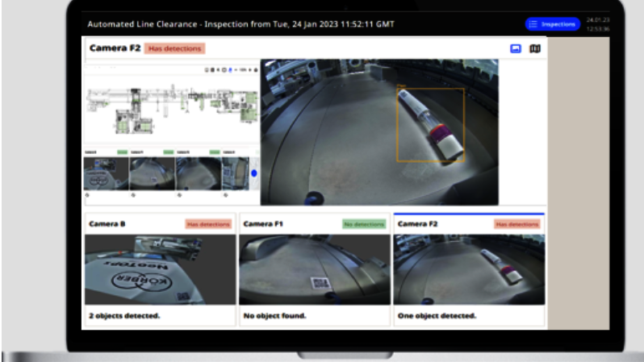Screen dimensions: 644x362
Task: Click the No detections badge on Camera F1
Action: click(364, 224)
